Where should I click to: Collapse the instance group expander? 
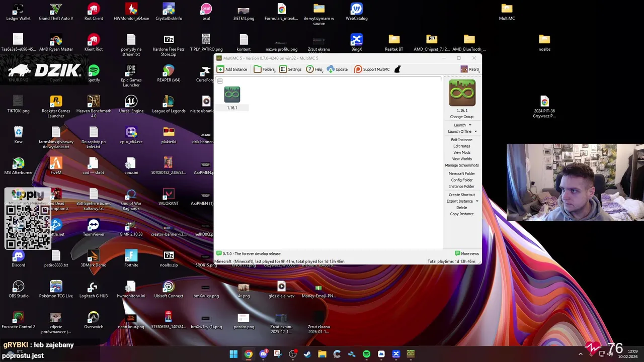[x=220, y=81]
